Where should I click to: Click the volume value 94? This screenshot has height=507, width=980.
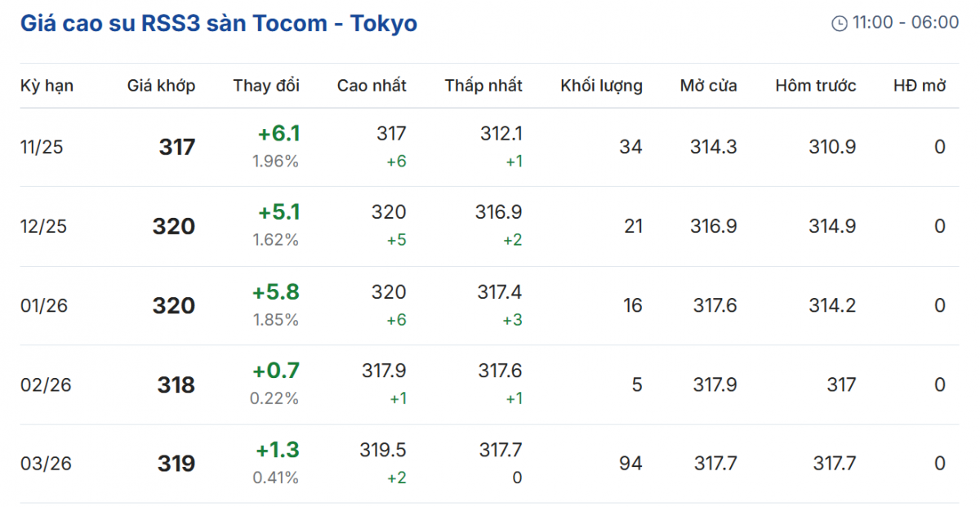(631, 464)
